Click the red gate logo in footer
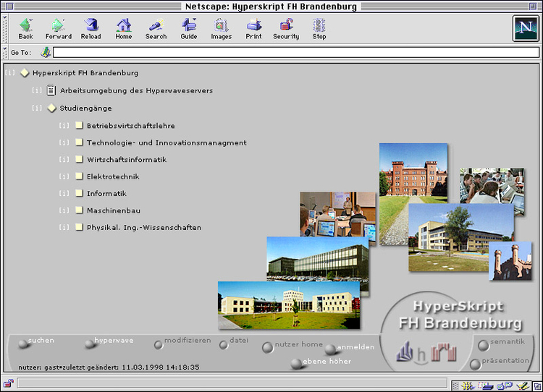Screen dimensions: 543x392 click(x=444, y=352)
